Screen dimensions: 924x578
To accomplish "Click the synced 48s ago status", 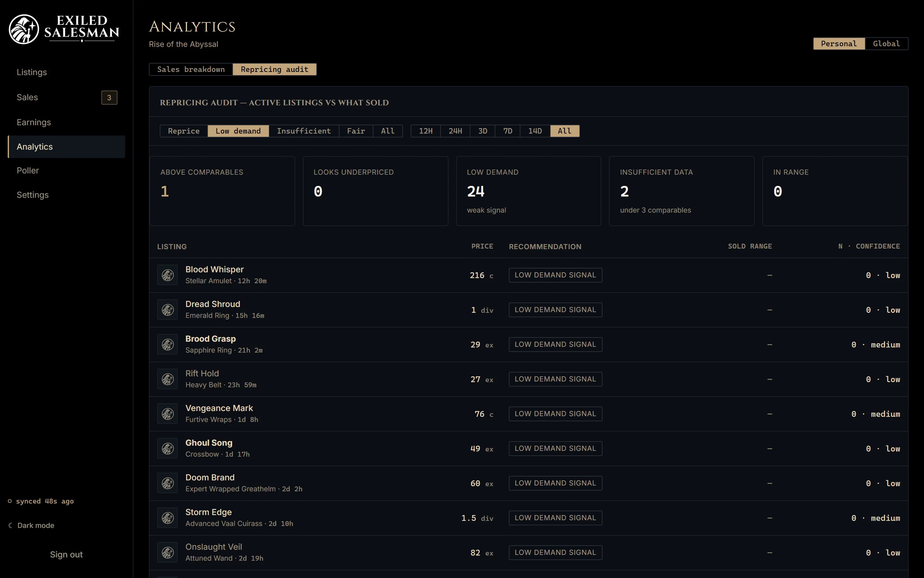I will click(x=41, y=501).
